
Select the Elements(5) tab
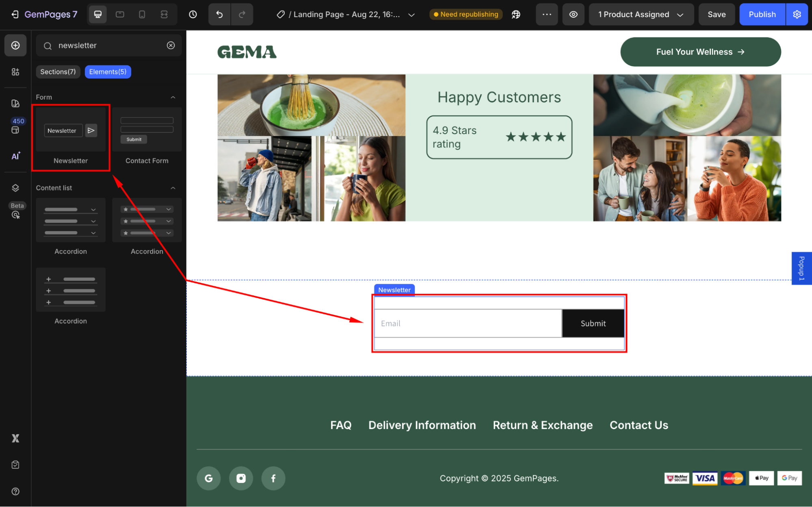108,72
